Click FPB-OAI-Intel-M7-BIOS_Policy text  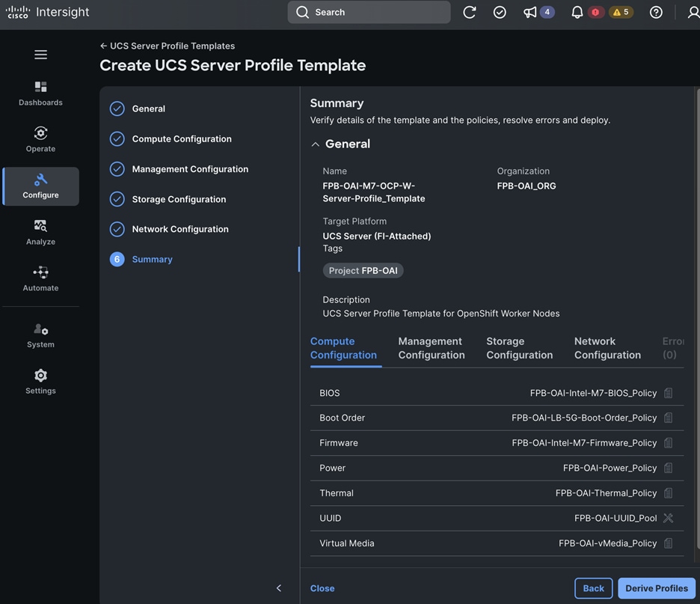(593, 393)
